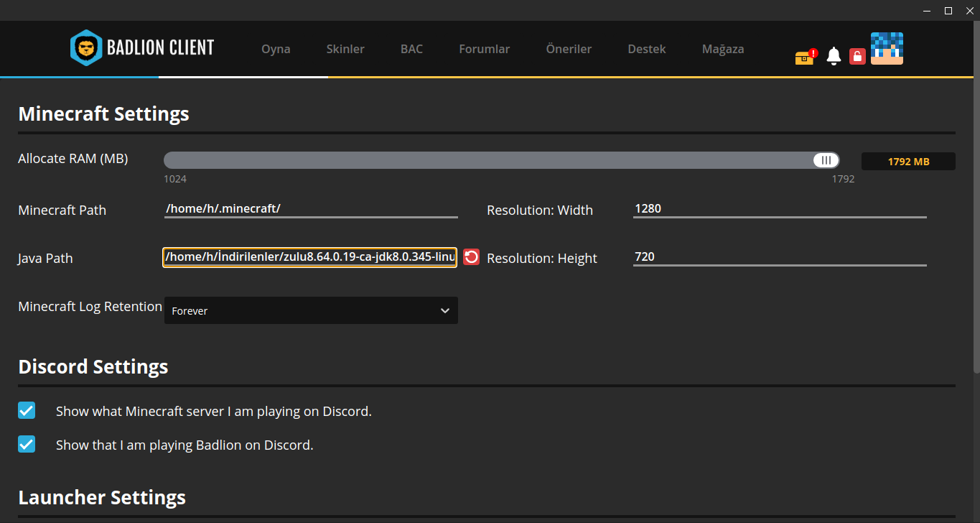Open the Oyna tab
This screenshot has height=523, width=980.
tap(276, 49)
